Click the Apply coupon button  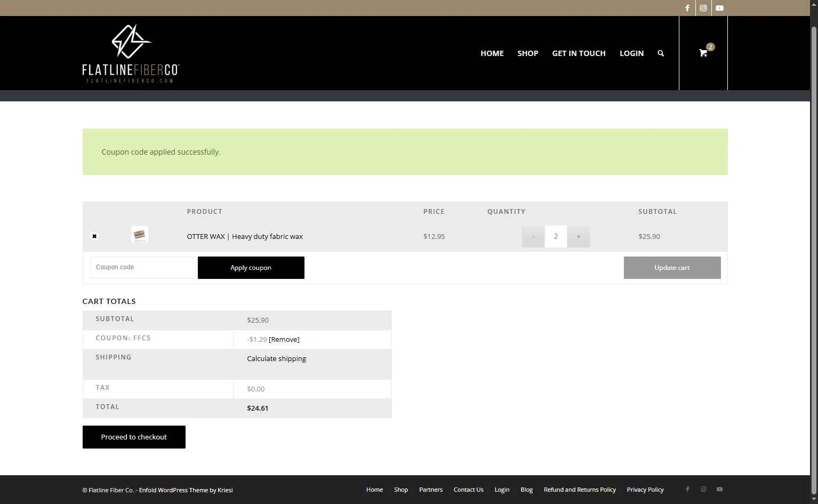(x=251, y=268)
